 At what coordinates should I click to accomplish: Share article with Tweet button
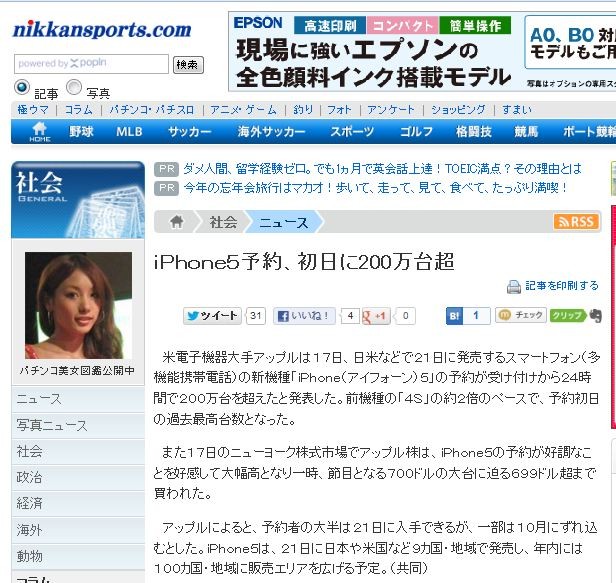[x=212, y=315]
